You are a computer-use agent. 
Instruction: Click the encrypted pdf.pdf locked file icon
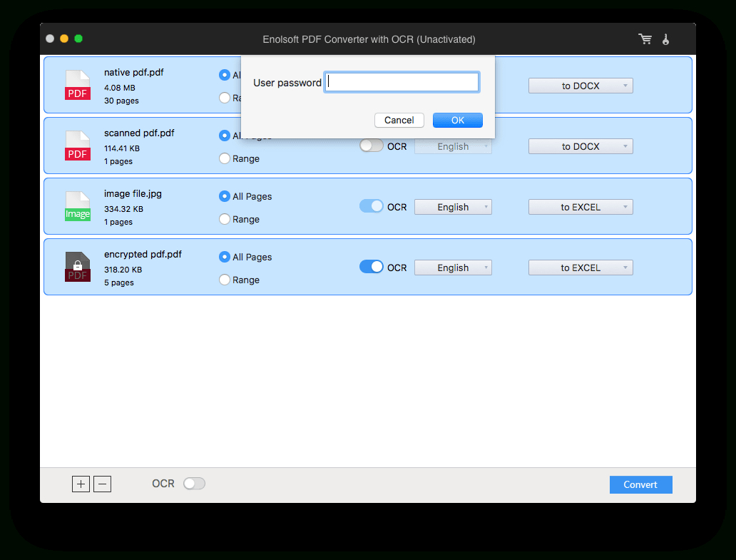tap(77, 266)
